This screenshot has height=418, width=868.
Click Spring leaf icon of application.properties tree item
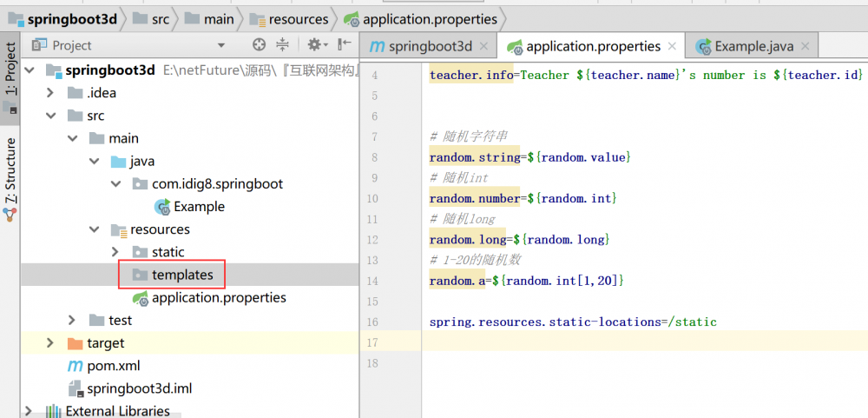click(141, 298)
